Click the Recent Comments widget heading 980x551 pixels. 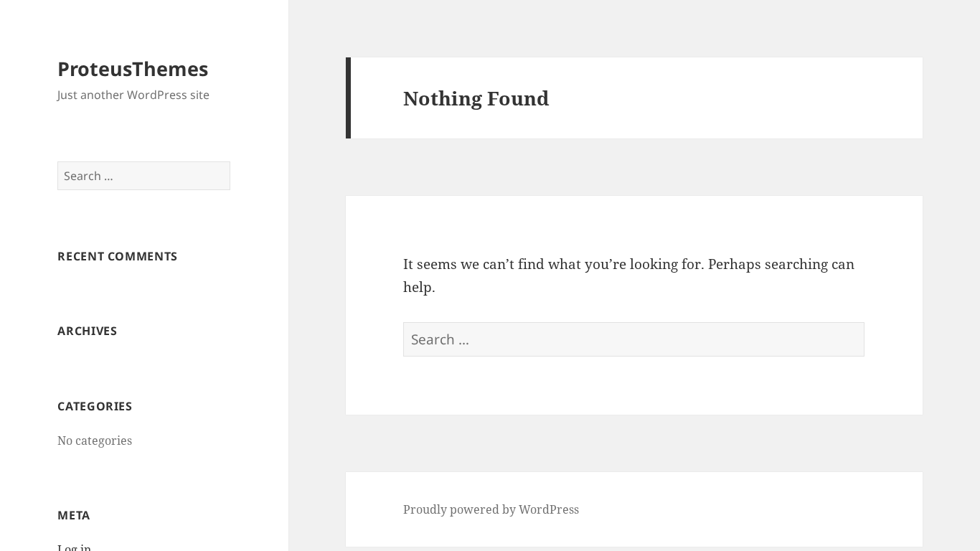[117, 256]
